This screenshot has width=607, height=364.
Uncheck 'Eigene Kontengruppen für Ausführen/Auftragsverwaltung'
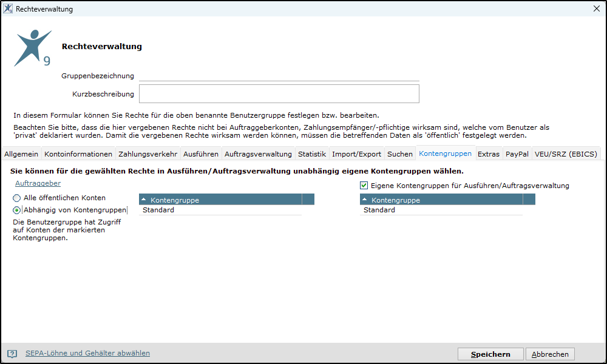[x=364, y=186]
